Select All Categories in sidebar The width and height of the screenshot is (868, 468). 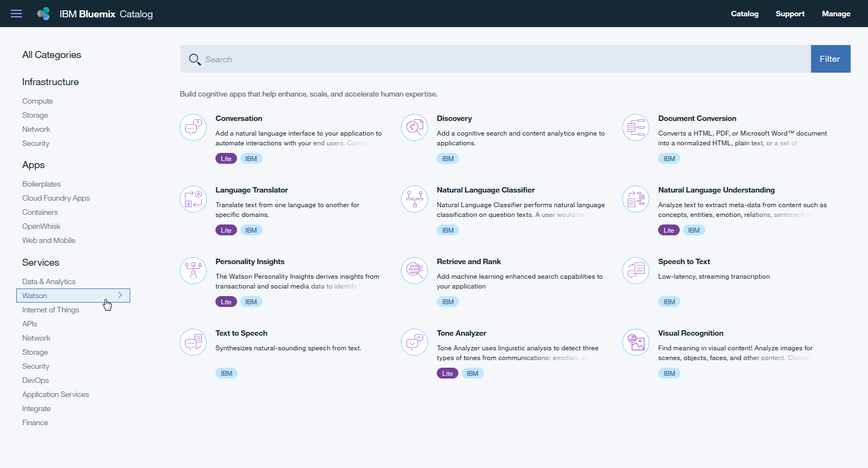[52, 55]
